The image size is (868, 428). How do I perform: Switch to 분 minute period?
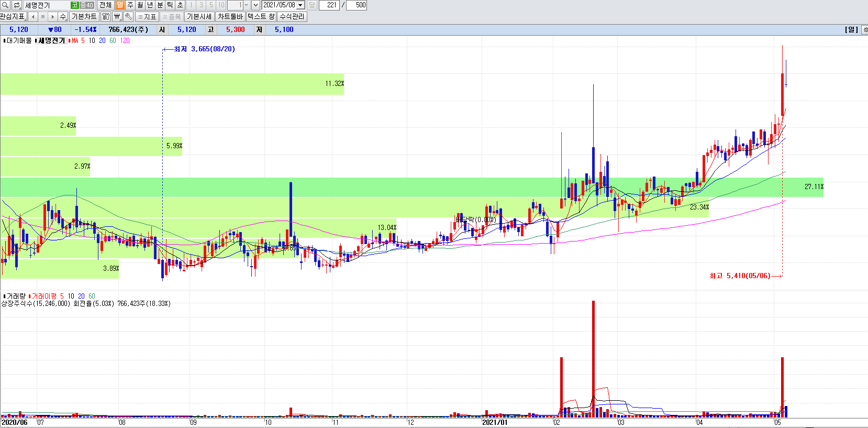pos(160,5)
